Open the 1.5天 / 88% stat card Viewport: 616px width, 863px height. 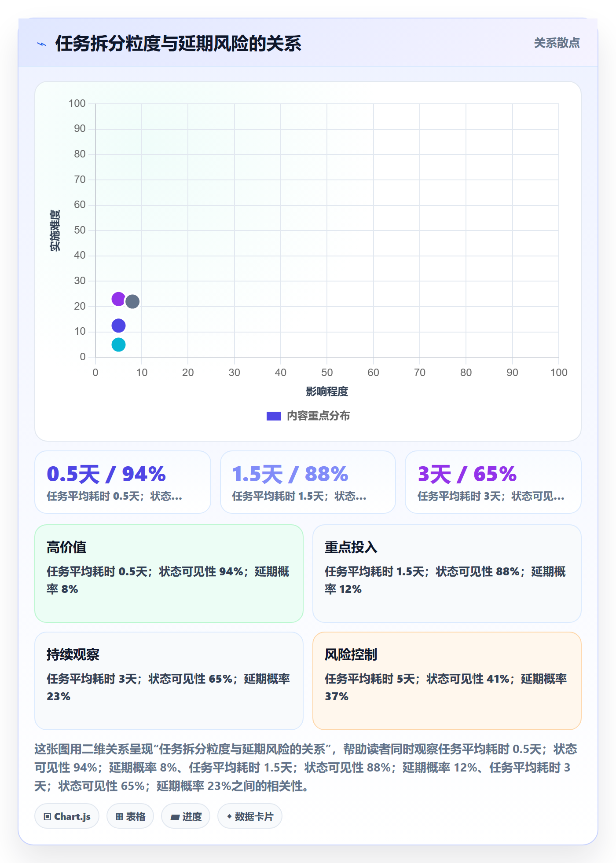point(308,482)
